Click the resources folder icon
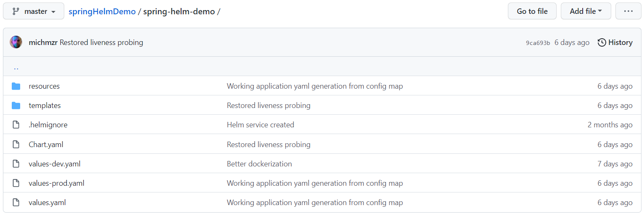The width and height of the screenshot is (644, 216). point(16,86)
